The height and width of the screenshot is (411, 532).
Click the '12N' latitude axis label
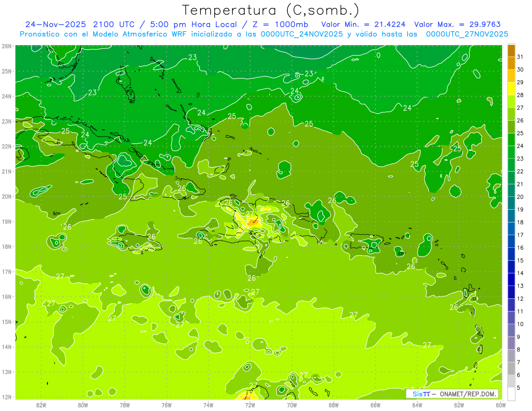pos(7,397)
